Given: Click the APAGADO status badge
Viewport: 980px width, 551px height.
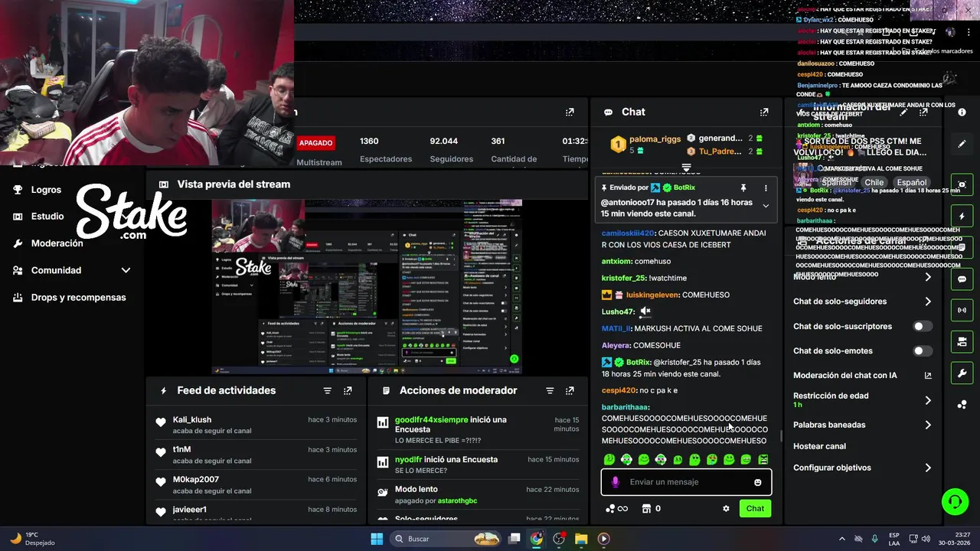Looking at the screenshot, I should tap(315, 142).
